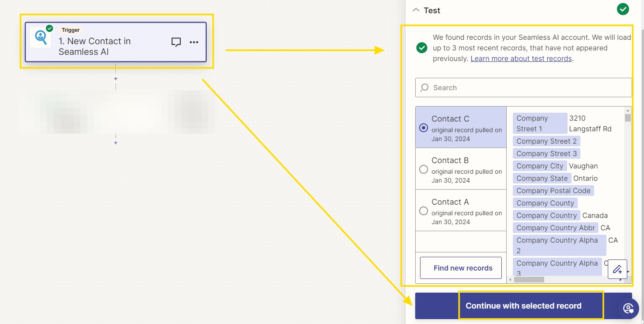Screen dimensions: 644x324
Task: Click scroll-up arrow of record fields
Action: point(628,110)
